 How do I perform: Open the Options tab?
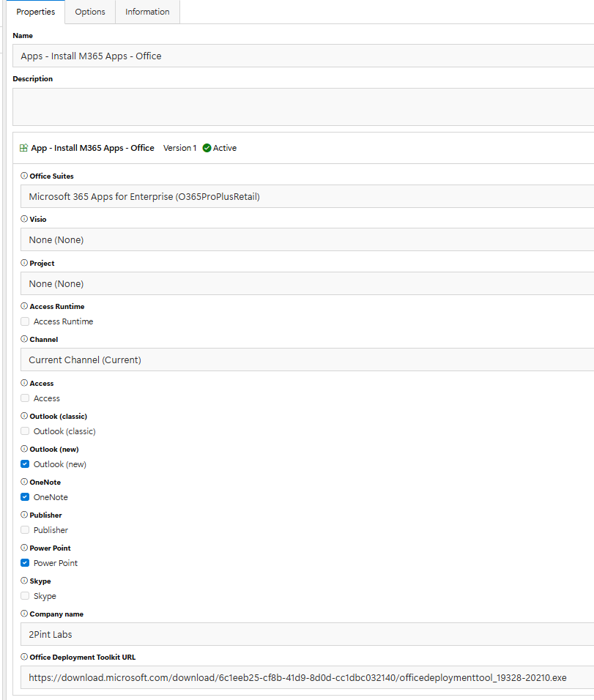(90, 12)
